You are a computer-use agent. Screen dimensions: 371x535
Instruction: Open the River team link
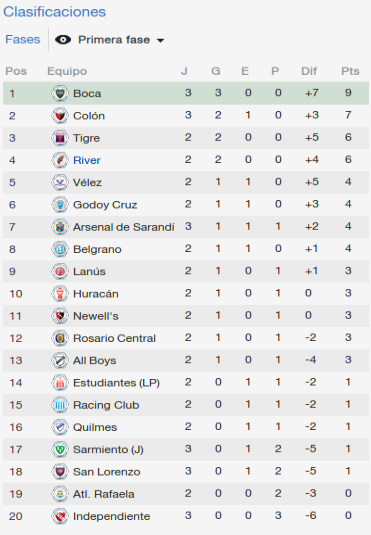[x=87, y=160]
